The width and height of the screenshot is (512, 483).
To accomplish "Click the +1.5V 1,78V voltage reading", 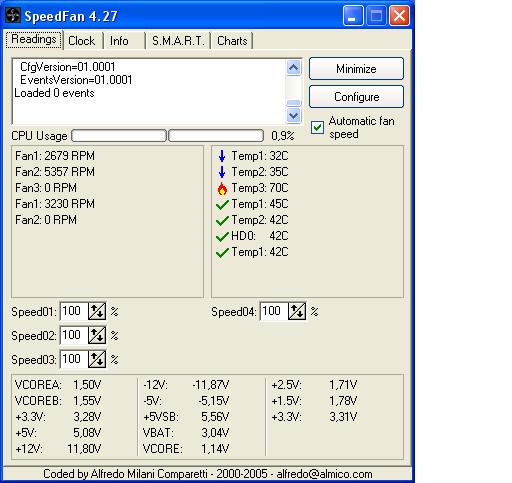I will (x=314, y=401).
